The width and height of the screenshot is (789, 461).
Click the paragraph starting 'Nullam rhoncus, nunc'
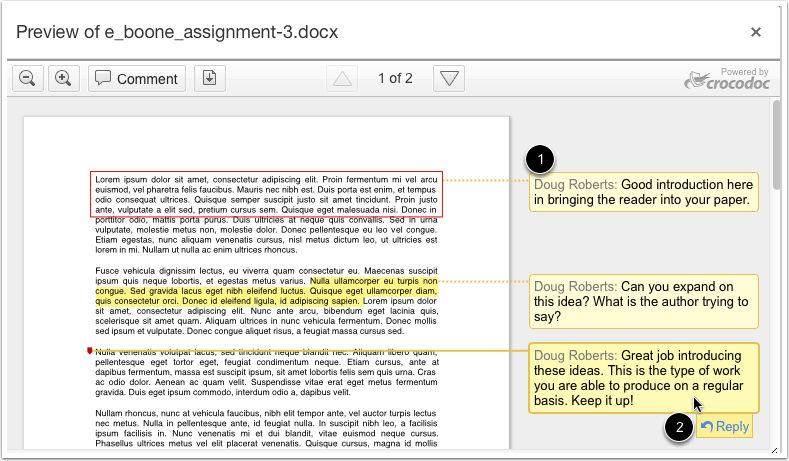click(266, 428)
